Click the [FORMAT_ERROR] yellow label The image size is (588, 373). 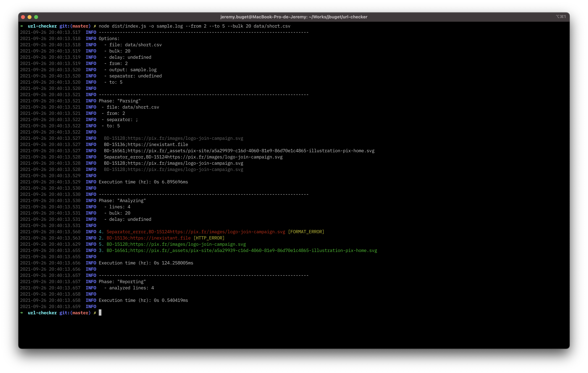[x=306, y=232]
